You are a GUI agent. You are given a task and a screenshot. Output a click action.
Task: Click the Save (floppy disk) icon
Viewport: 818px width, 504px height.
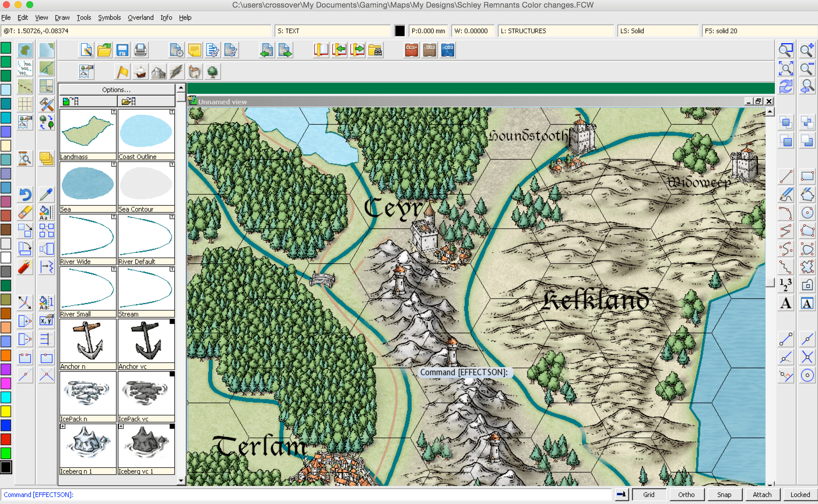click(122, 50)
